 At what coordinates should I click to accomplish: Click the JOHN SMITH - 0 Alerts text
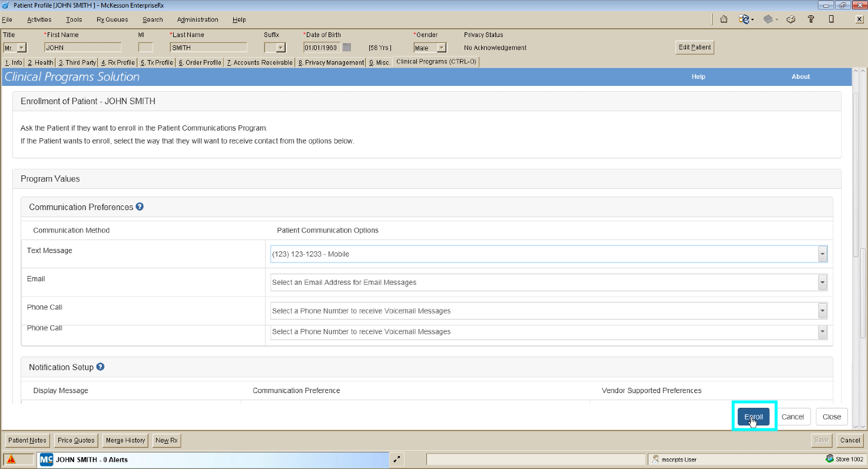pos(92,460)
